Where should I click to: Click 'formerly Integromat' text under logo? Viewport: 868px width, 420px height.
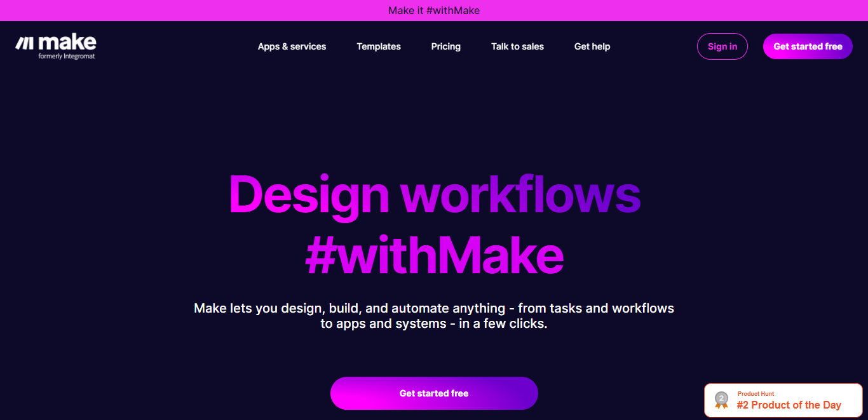coord(67,56)
